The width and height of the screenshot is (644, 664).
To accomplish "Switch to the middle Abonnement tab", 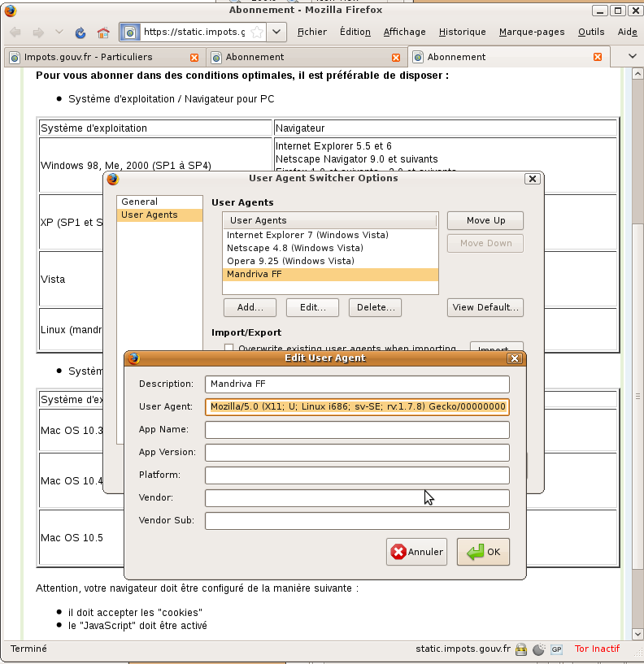I will click(307, 57).
